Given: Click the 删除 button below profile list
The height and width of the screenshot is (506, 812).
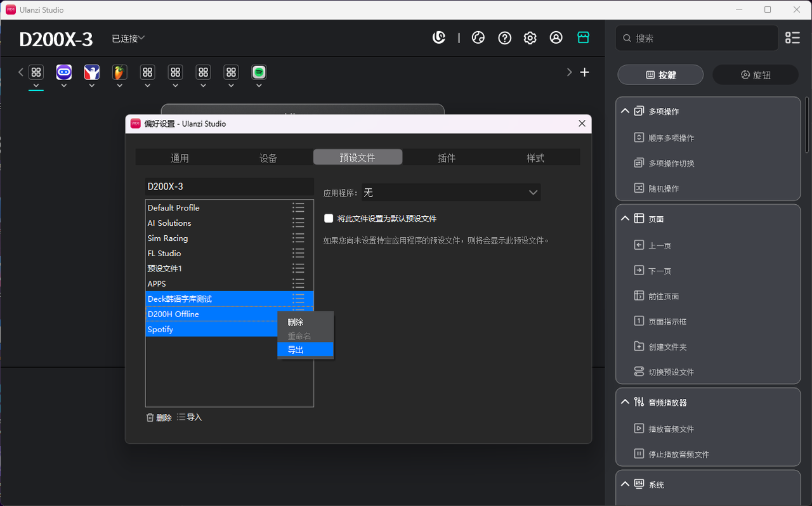Looking at the screenshot, I should pos(159,417).
